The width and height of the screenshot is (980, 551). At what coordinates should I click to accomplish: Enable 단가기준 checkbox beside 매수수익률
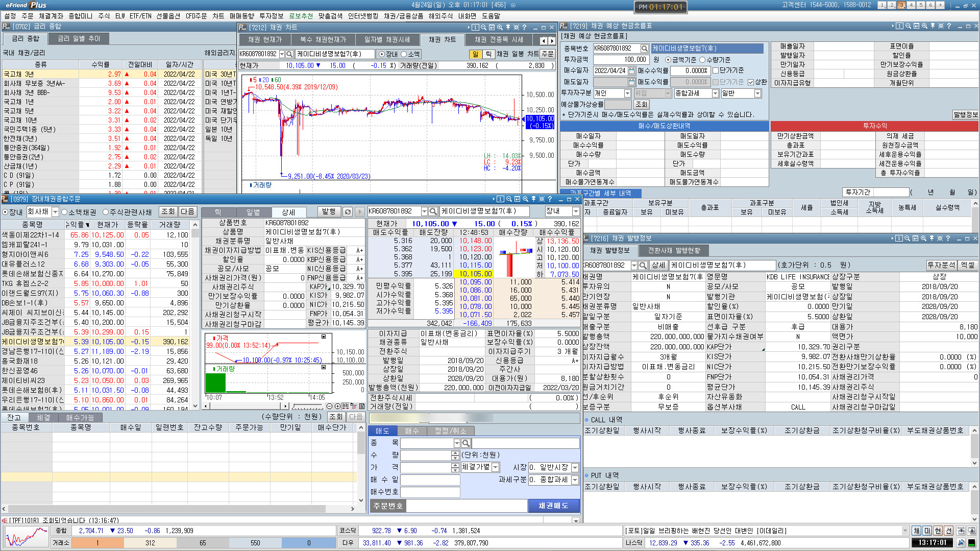[716, 70]
